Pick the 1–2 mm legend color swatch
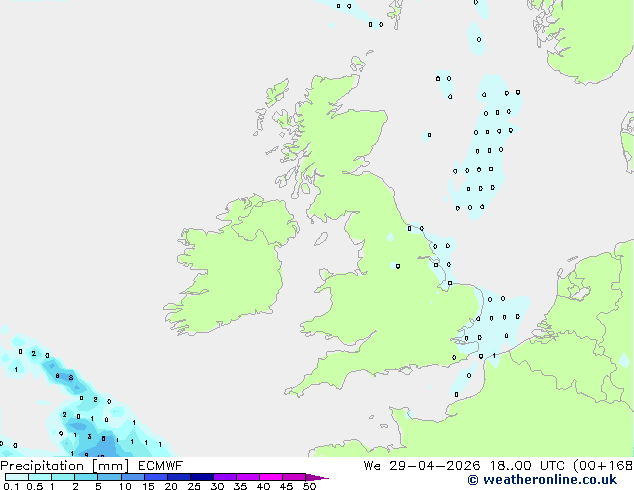The image size is (634, 490). 63,477
